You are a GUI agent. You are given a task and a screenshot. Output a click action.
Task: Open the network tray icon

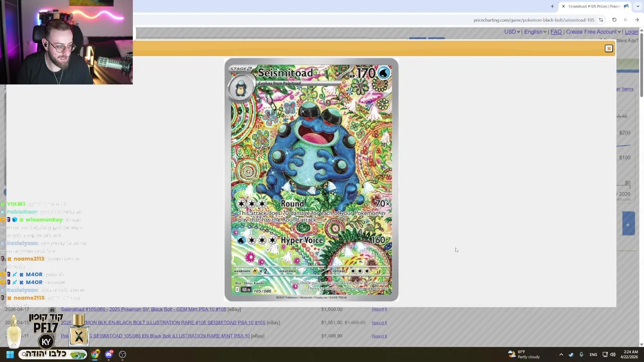point(605,354)
